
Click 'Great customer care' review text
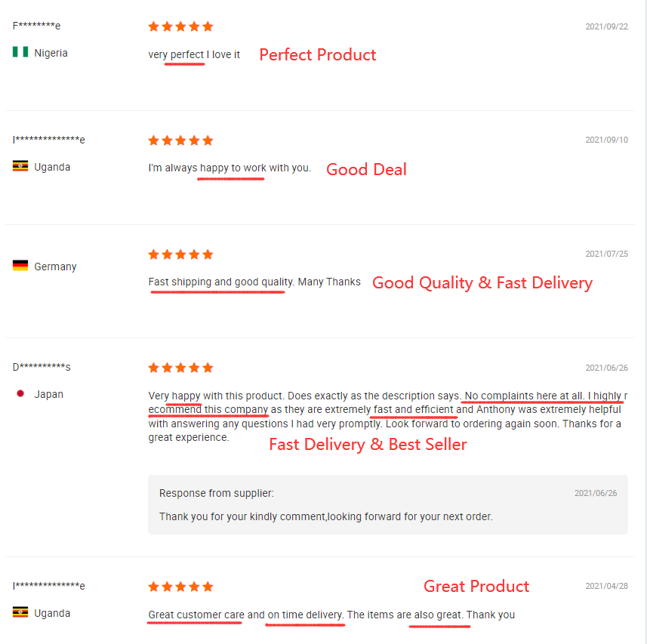(196, 615)
